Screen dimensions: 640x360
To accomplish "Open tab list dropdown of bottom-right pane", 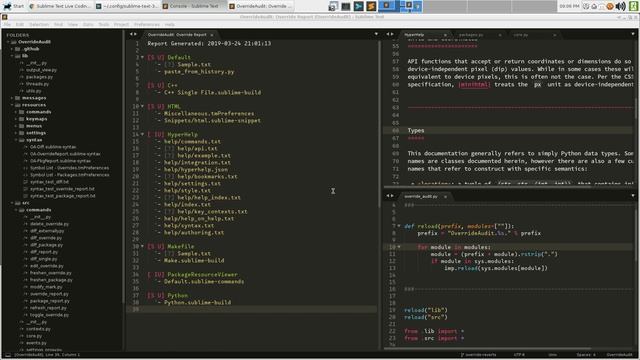I will 633,196.
